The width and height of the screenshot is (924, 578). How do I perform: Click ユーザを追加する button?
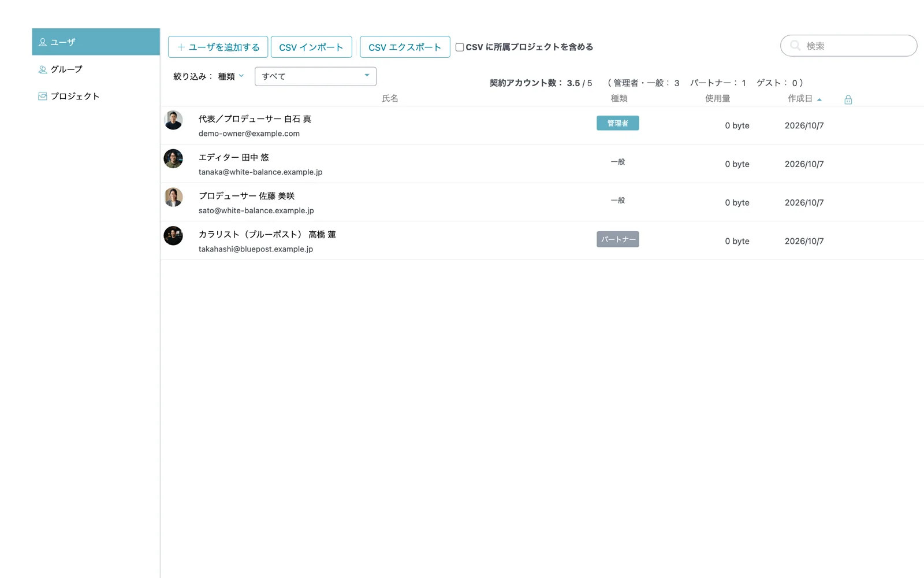218,47
